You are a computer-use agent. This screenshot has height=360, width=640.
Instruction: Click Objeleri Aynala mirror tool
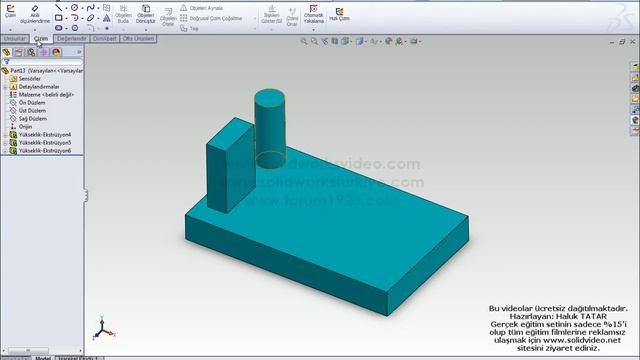click(x=202, y=8)
